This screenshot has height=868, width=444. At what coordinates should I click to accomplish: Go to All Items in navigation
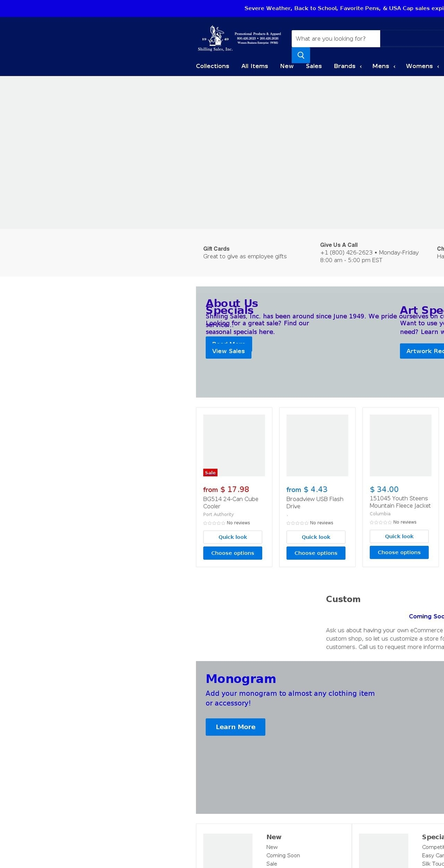point(254,66)
